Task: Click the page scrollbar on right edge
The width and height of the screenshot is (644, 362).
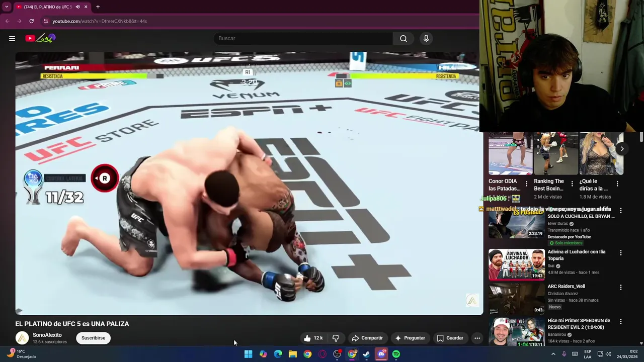Action: click(641, 137)
